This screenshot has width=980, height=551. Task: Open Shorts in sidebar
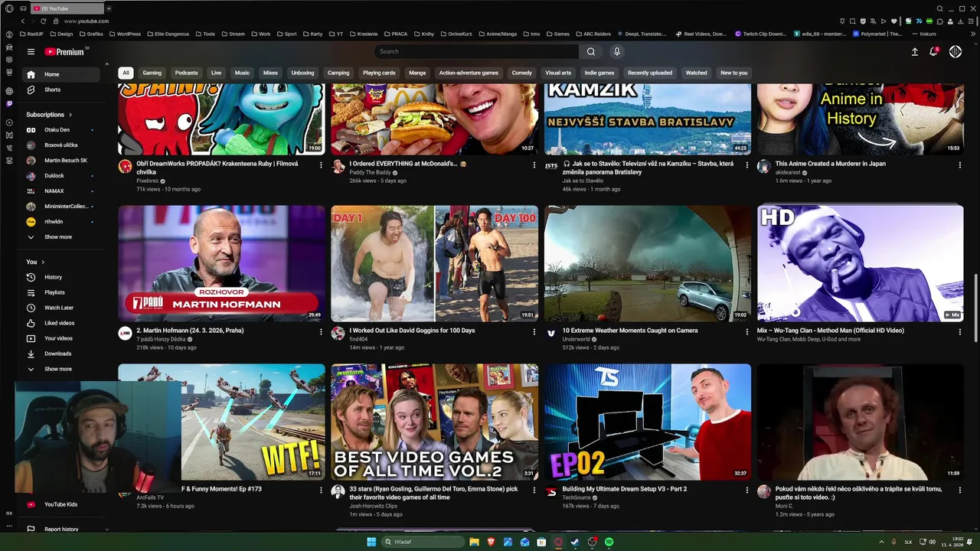click(60, 90)
